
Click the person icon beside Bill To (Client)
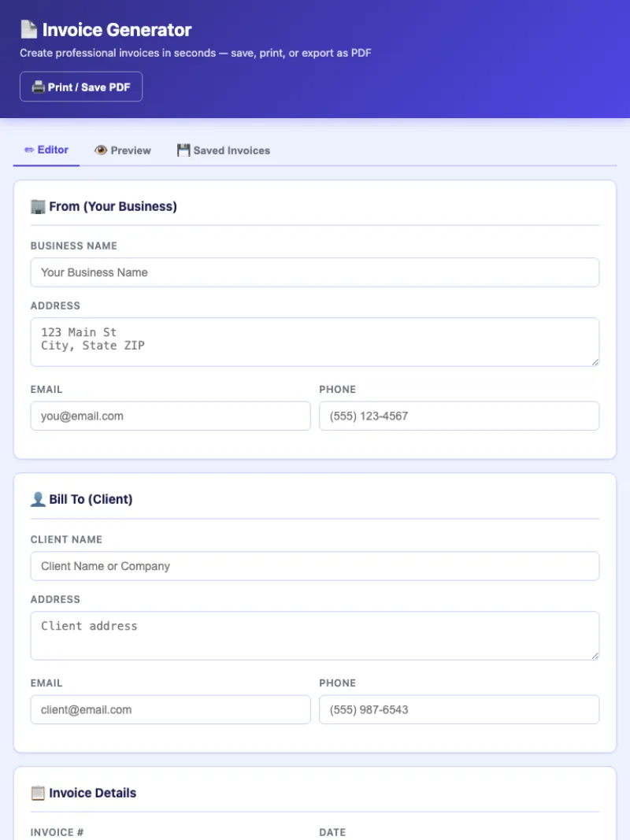click(38, 499)
